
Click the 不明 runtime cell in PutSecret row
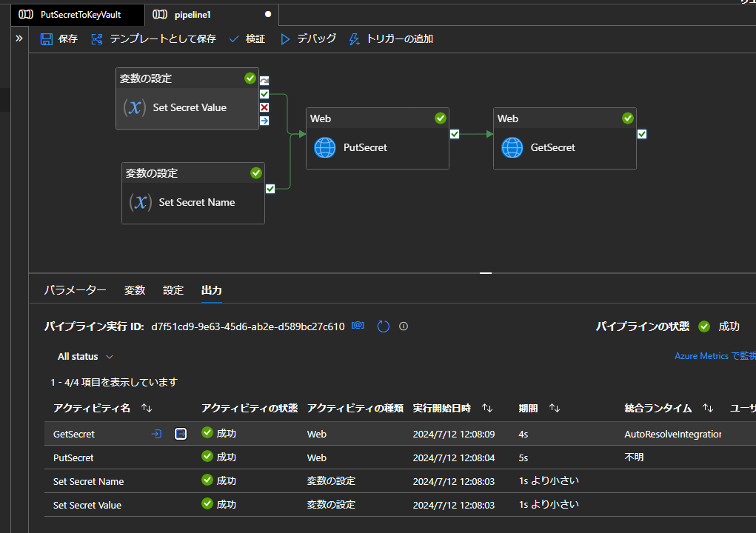pyautogui.click(x=634, y=457)
